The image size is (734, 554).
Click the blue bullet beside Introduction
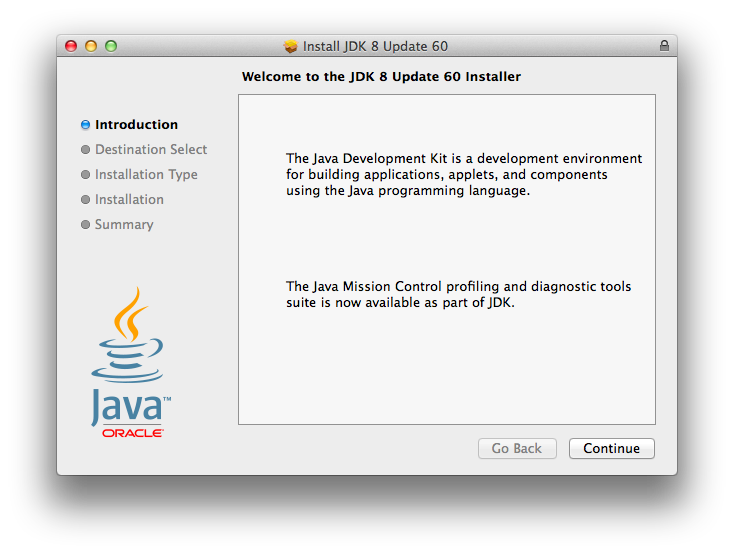[x=85, y=125]
